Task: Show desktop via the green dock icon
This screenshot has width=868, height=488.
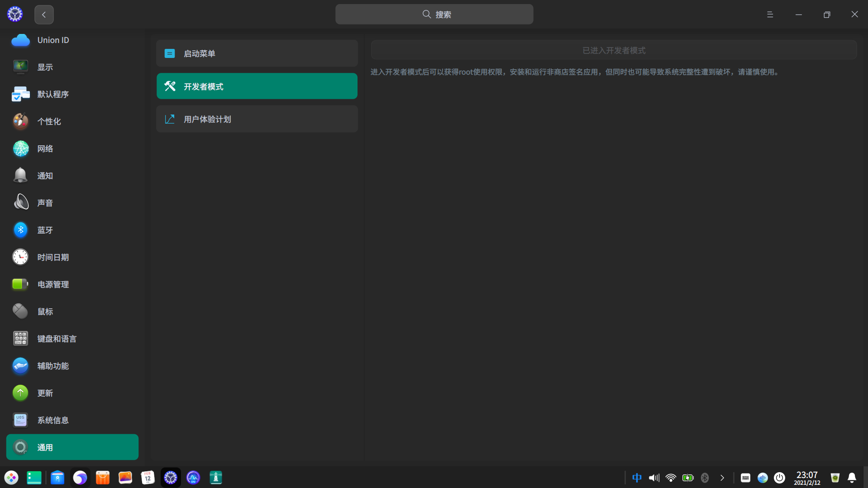Action: [x=34, y=478]
